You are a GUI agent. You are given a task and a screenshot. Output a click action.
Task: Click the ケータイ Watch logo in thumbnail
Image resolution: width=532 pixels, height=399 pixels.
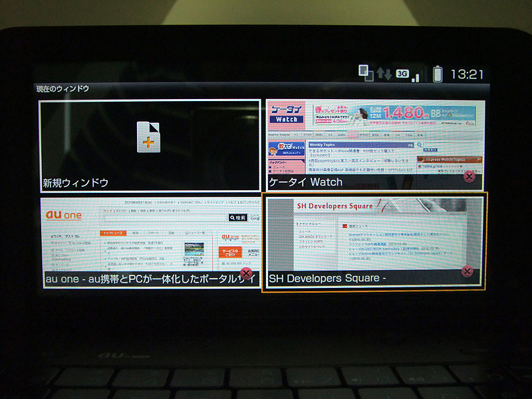tap(287, 114)
